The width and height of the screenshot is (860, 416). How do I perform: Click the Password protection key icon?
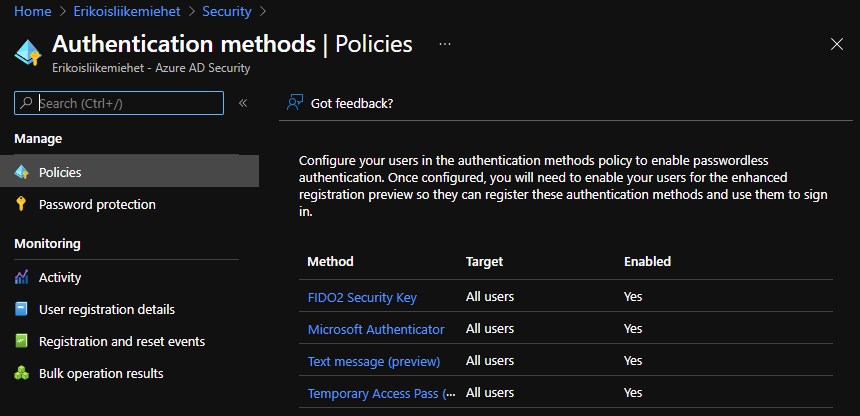pyautogui.click(x=21, y=205)
